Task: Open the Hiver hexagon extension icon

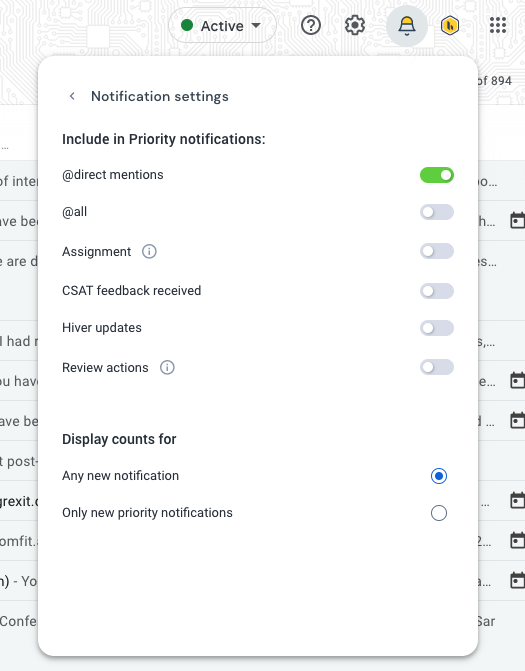Action: click(450, 26)
